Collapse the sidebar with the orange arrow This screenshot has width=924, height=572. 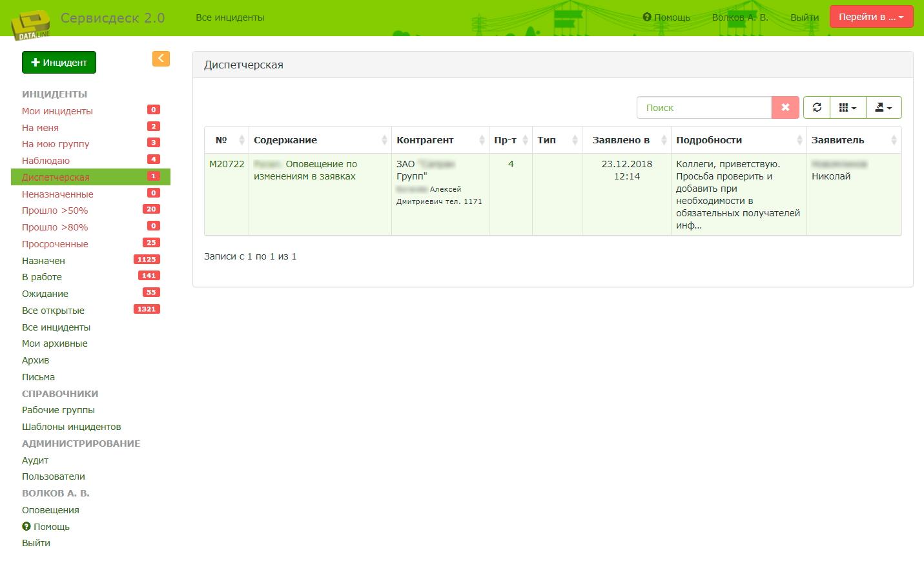pos(161,59)
